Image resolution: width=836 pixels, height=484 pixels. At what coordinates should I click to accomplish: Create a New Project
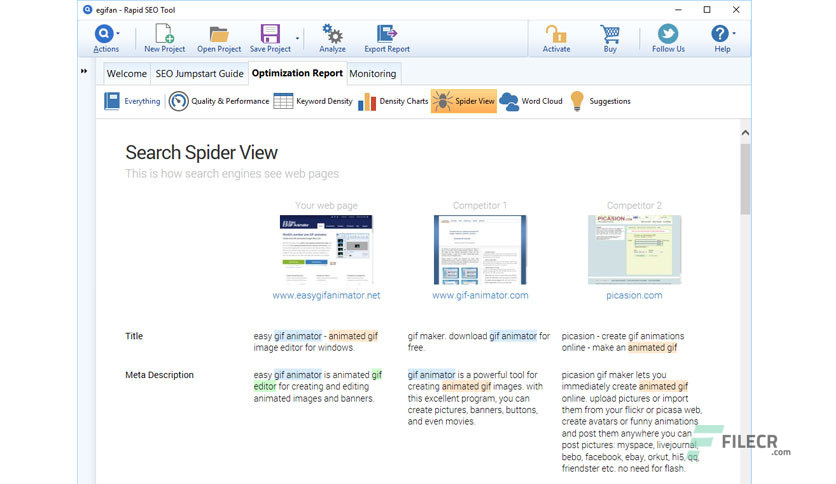164,38
